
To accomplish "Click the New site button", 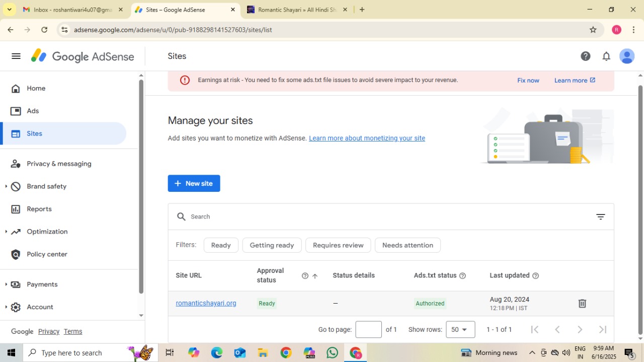I will 194,183.
